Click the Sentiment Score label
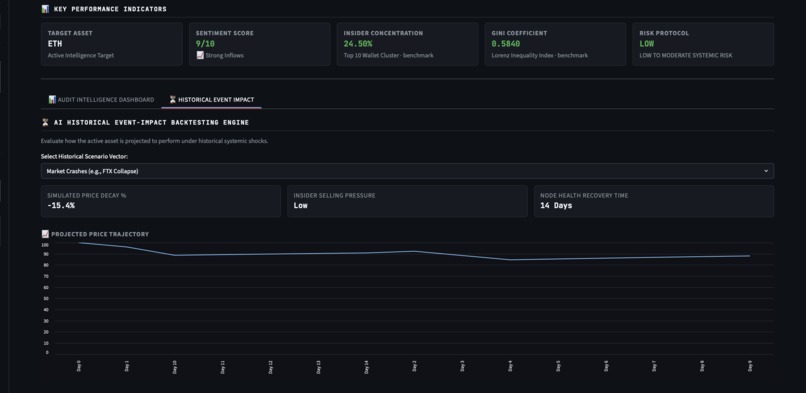The image size is (806, 393). (x=225, y=33)
